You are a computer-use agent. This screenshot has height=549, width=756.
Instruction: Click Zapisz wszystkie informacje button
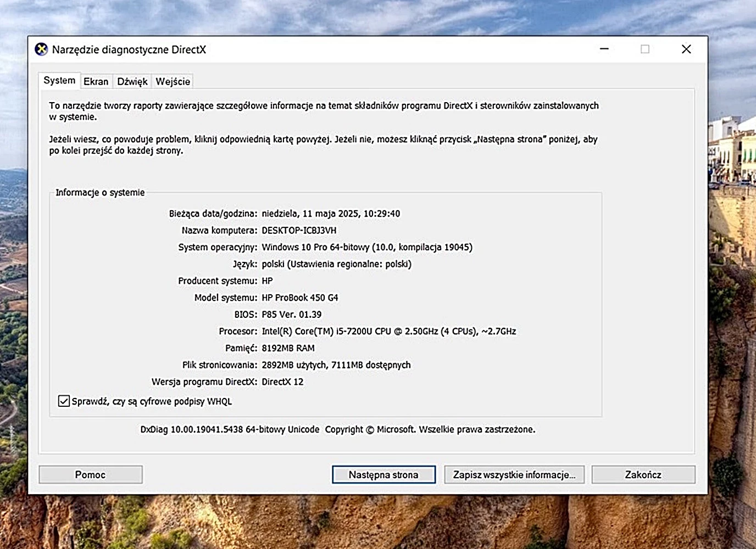pyautogui.click(x=514, y=475)
